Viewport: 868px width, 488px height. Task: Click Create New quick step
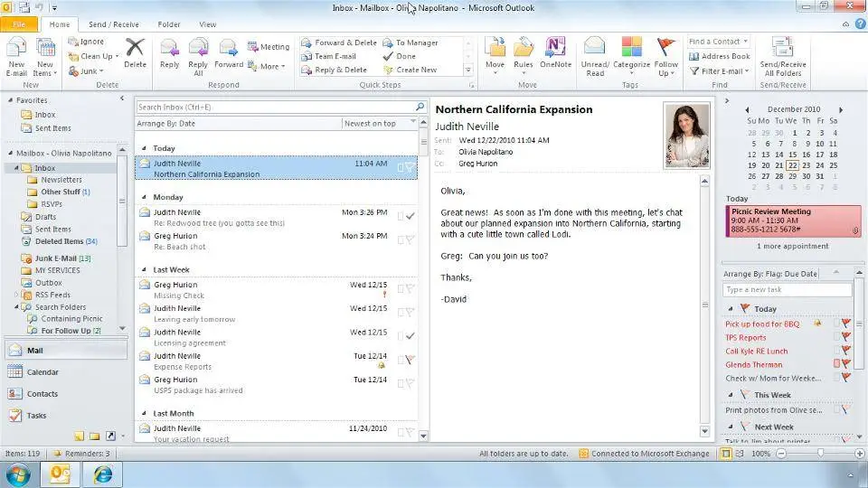410,70
